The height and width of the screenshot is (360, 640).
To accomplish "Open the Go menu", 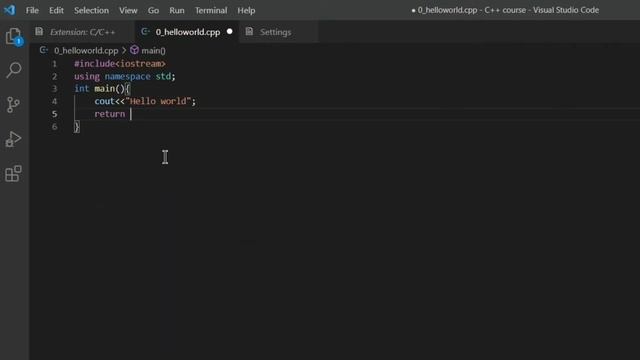I will [153, 10].
